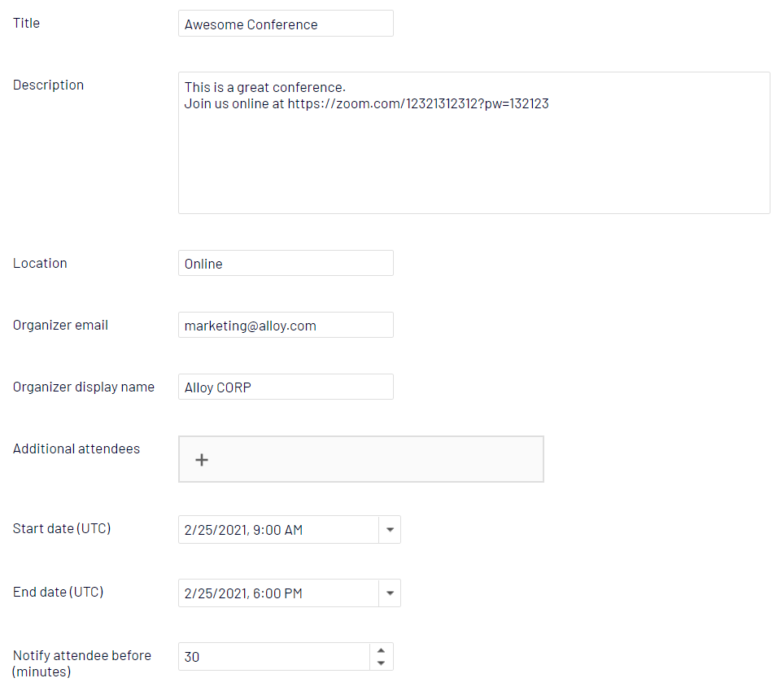Decrease notify minutes with down arrow
Image resolution: width=777 pixels, height=700 pixels.
pyautogui.click(x=381, y=663)
